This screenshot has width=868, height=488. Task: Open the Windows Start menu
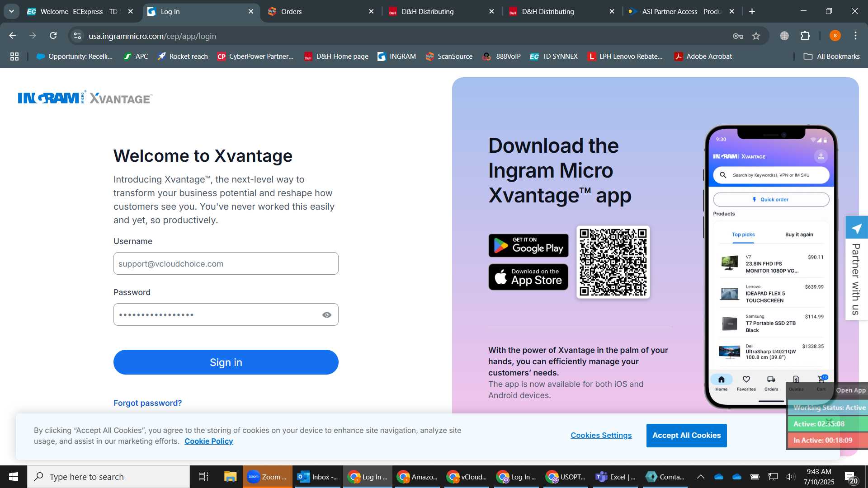coord(14,477)
